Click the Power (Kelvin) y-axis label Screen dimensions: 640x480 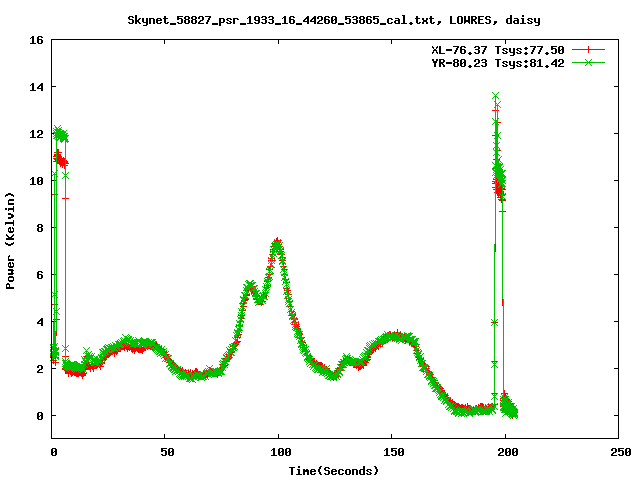coord(10,241)
